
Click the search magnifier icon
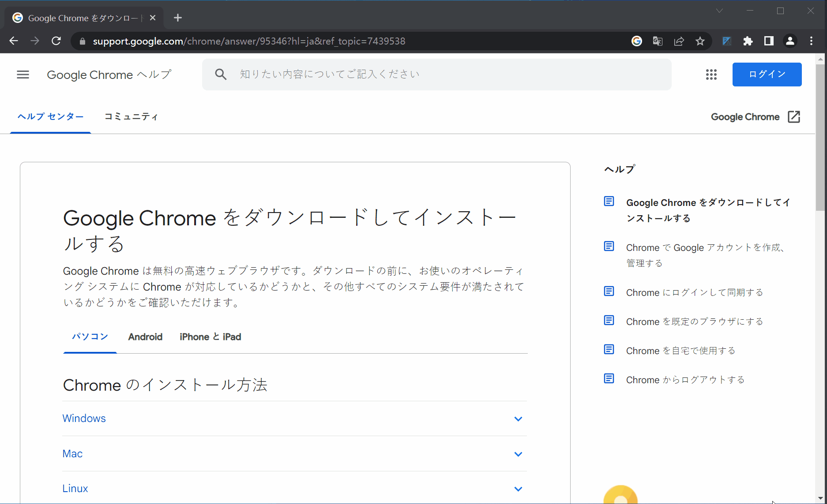pyautogui.click(x=221, y=74)
